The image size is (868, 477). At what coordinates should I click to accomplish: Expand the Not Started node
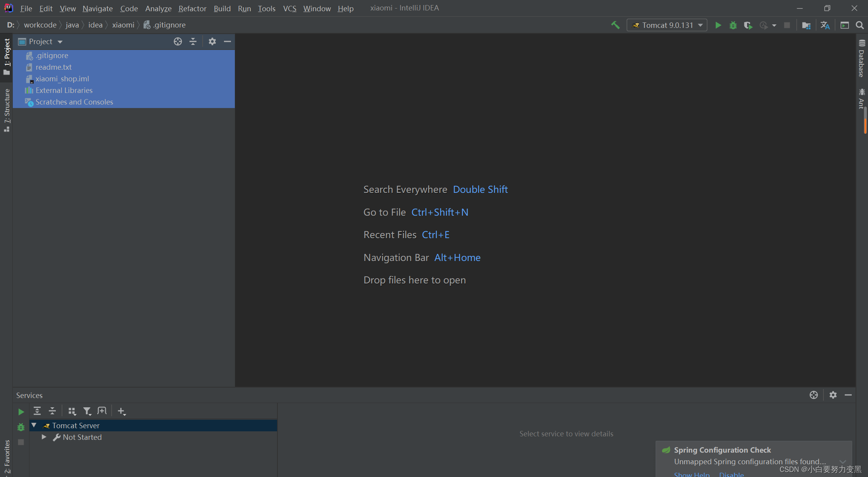(44, 437)
